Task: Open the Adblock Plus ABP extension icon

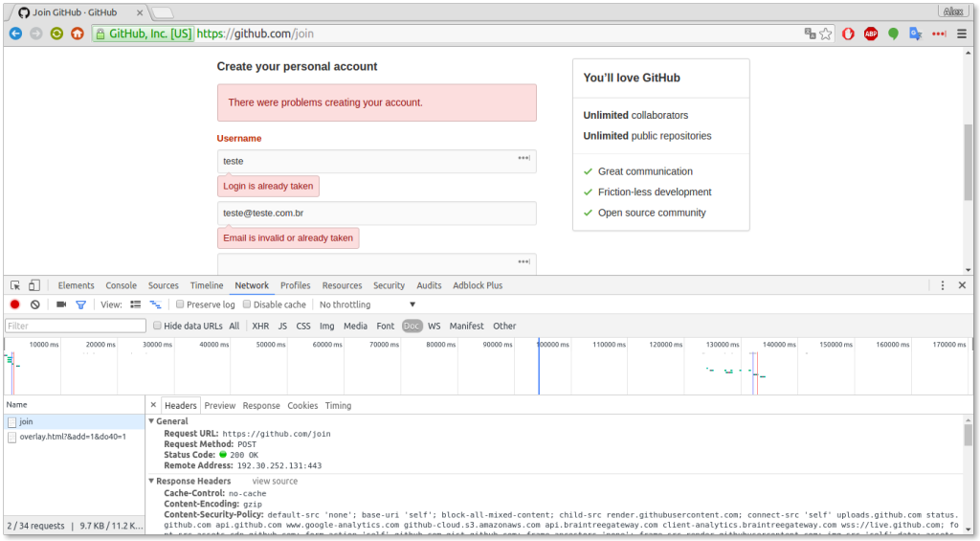Action: click(871, 34)
